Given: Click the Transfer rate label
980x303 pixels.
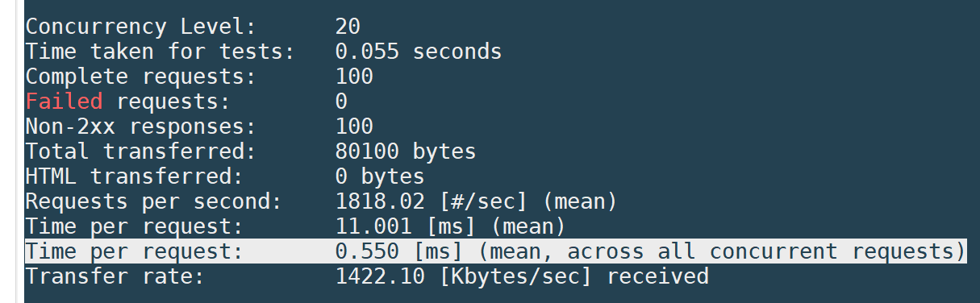Looking at the screenshot, I should tap(115, 276).
